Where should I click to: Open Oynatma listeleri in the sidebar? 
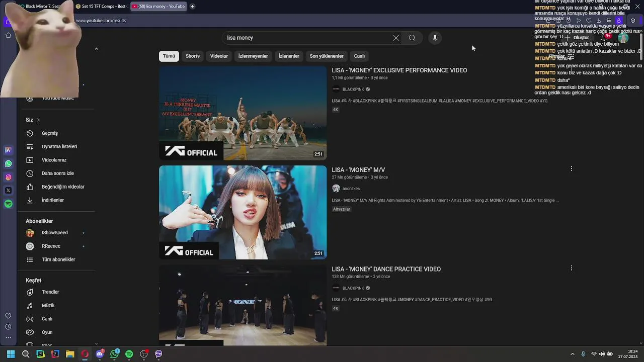point(59,147)
